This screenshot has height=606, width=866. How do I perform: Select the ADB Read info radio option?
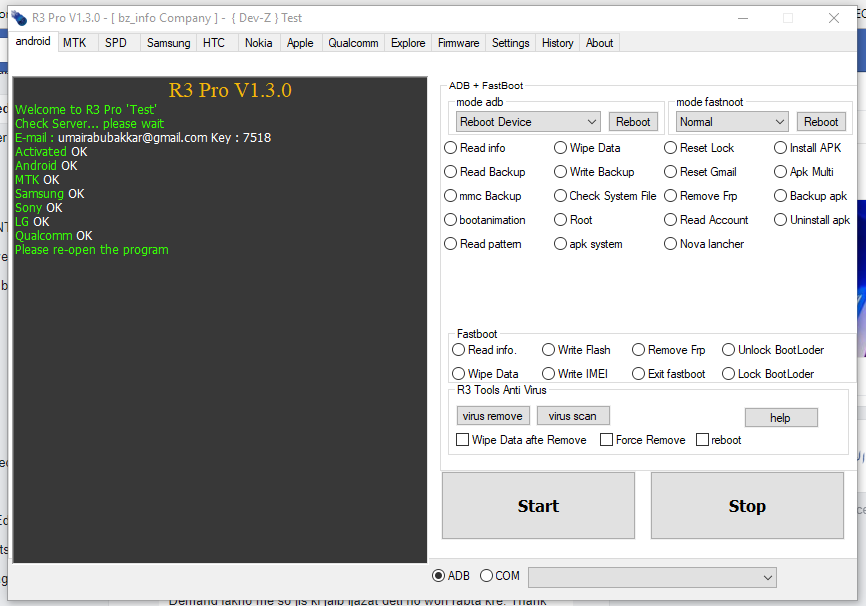pyautogui.click(x=475, y=148)
